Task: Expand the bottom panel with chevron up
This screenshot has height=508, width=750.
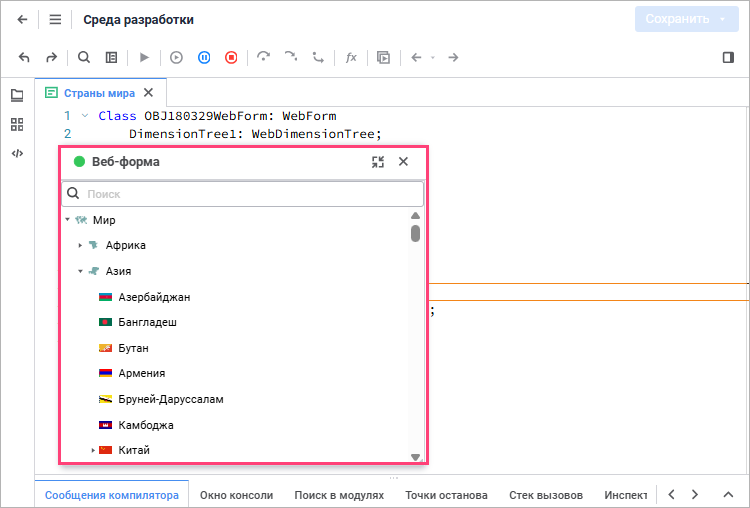Action: click(x=728, y=495)
